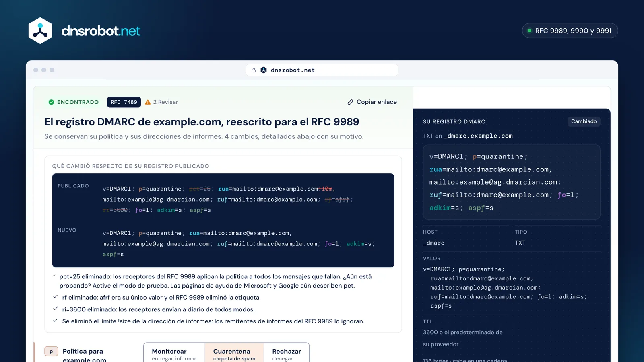Click the orange warning triangle icon
The width and height of the screenshot is (644, 362).
click(148, 102)
